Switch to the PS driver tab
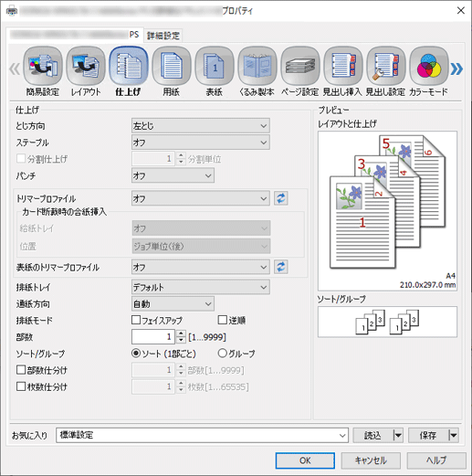This screenshot has height=476, width=472. click(x=75, y=35)
